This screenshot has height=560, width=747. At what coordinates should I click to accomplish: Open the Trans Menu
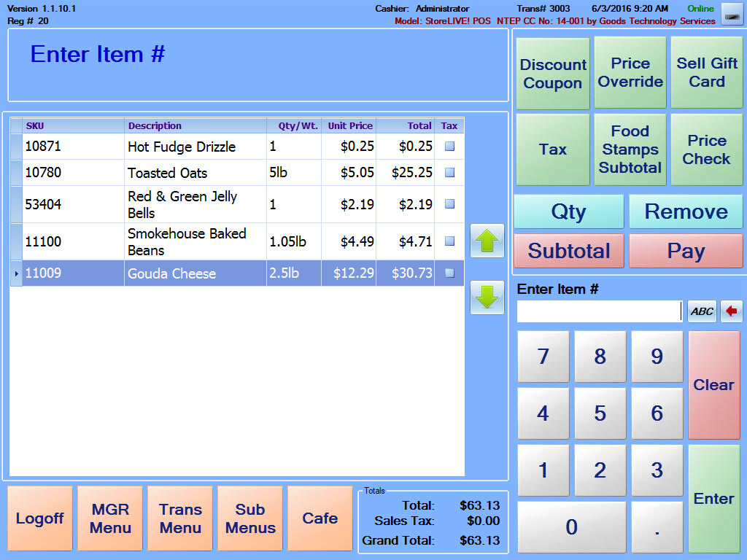click(x=180, y=518)
